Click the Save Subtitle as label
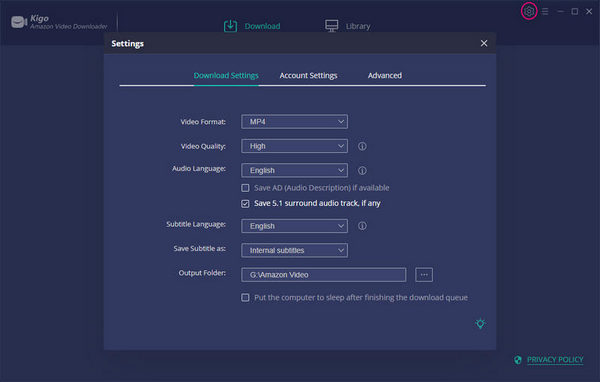The width and height of the screenshot is (600, 382). click(x=199, y=248)
